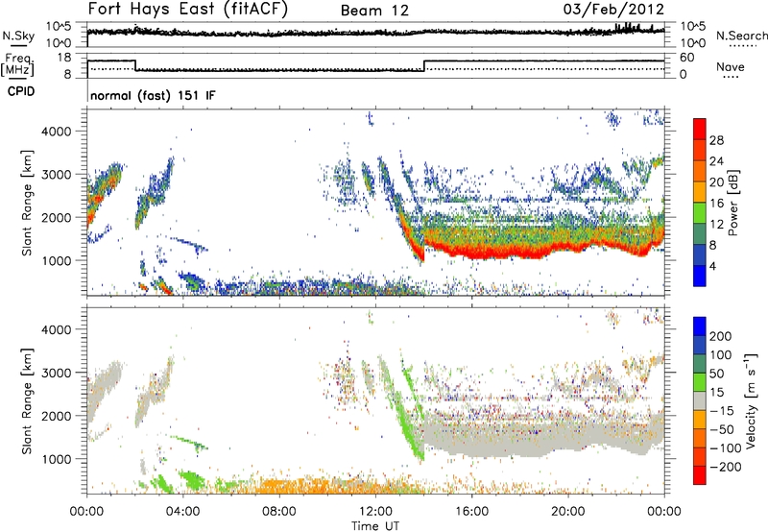Click the 'Time UT' axis label
The height and width of the screenshot is (532, 768).
click(x=375, y=526)
